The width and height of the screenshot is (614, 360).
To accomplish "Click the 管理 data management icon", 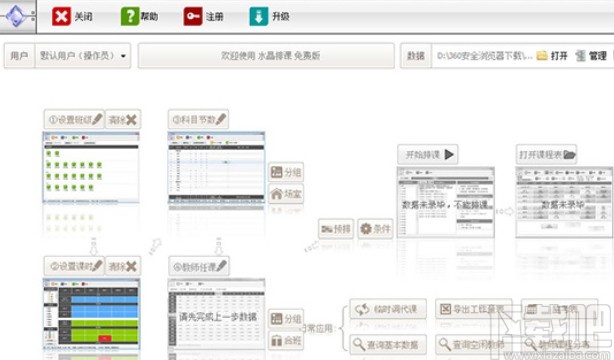I will [580, 56].
